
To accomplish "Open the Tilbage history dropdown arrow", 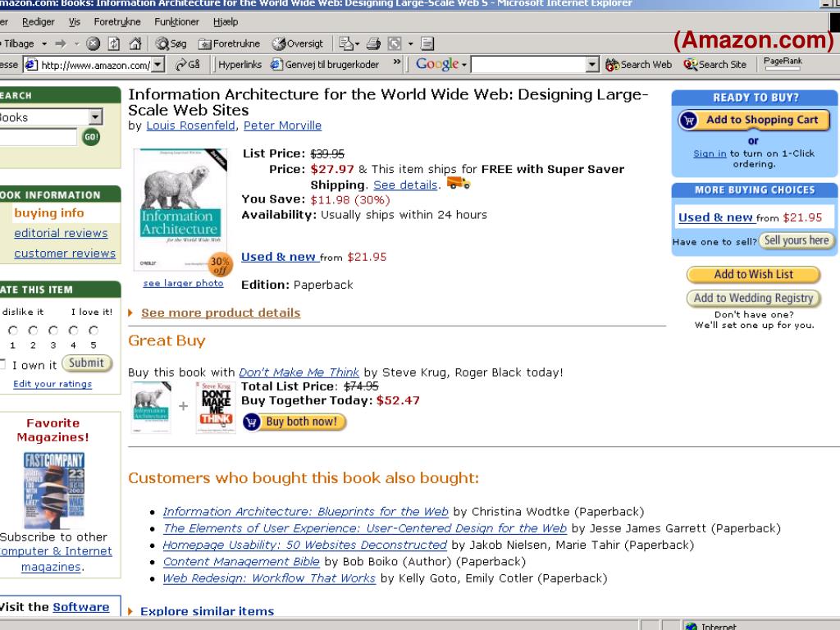I will 44,43.
